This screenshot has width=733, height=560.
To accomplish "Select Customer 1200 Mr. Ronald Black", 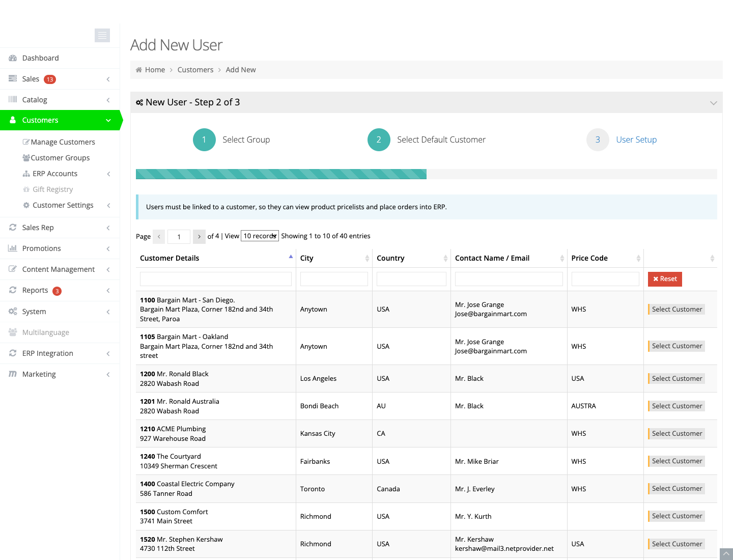I will pos(676,378).
